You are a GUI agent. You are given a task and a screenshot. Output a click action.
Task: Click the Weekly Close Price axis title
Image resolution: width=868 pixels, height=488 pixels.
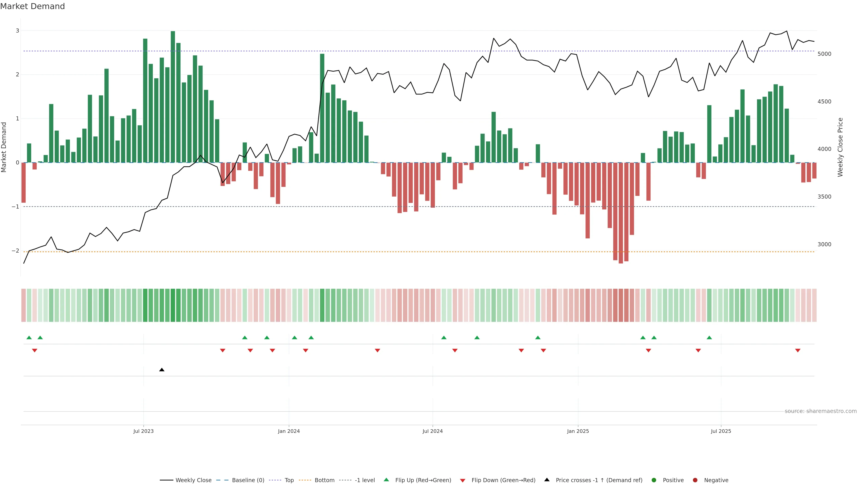pyautogui.click(x=840, y=147)
